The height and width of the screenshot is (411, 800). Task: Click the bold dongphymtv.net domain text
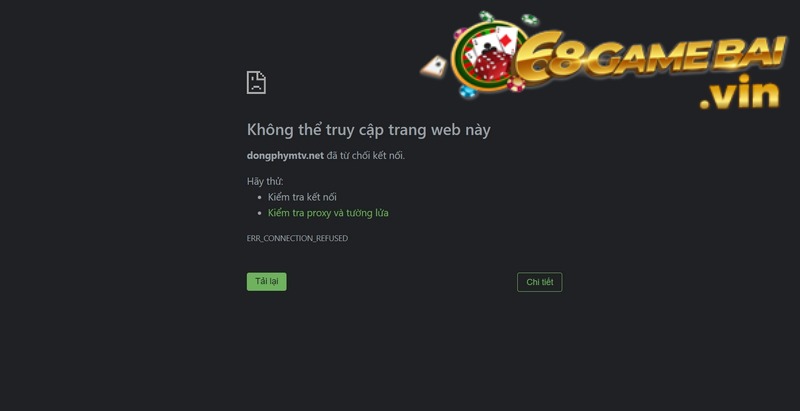[x=285, y=156]
